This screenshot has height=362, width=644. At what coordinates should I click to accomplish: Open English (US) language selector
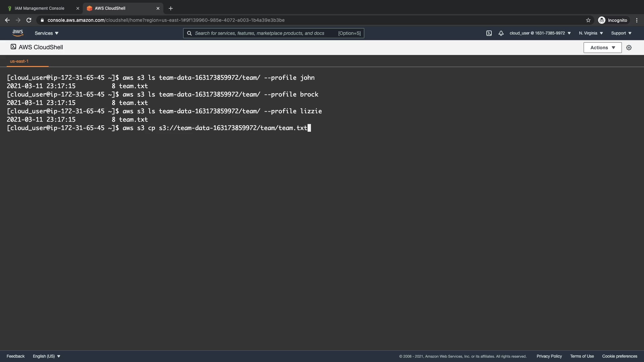(47, 356)
